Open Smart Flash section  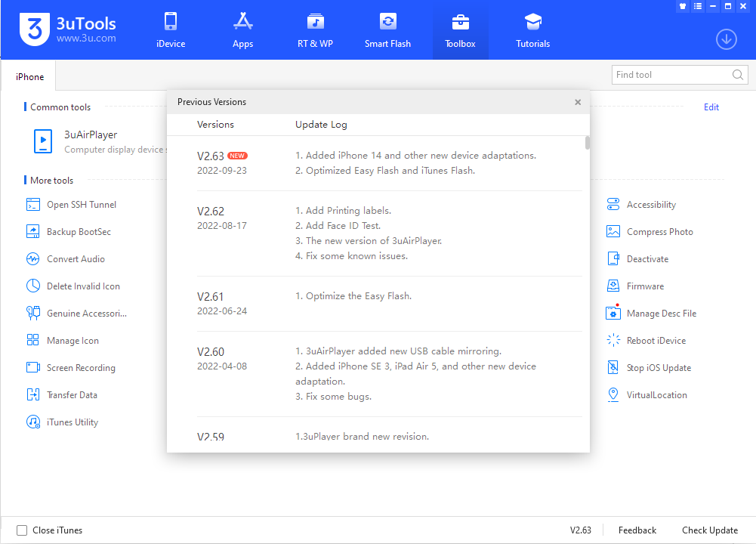tap(387, 30)
